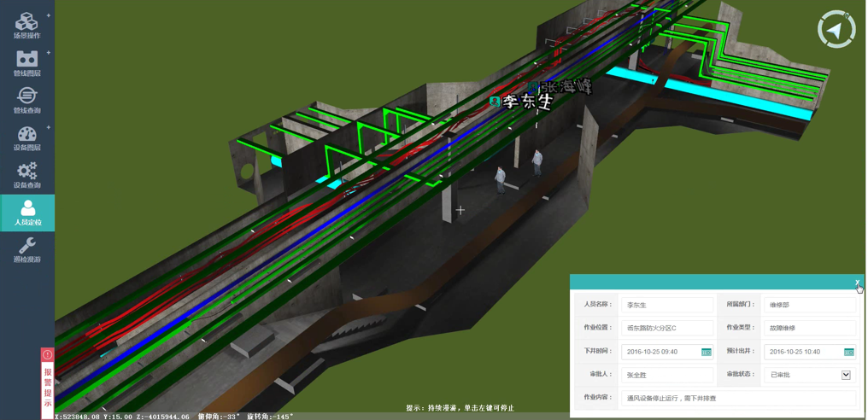The image size is (868, 420).
Task: Open the 管线图层 pipeline layers icon
Action: [26, 62]
